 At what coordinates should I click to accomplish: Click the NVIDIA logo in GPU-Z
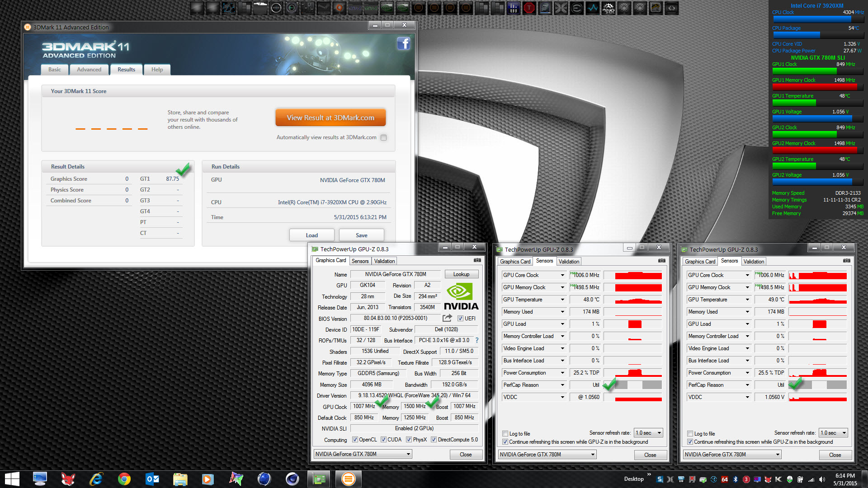click(x=461, y=296)
